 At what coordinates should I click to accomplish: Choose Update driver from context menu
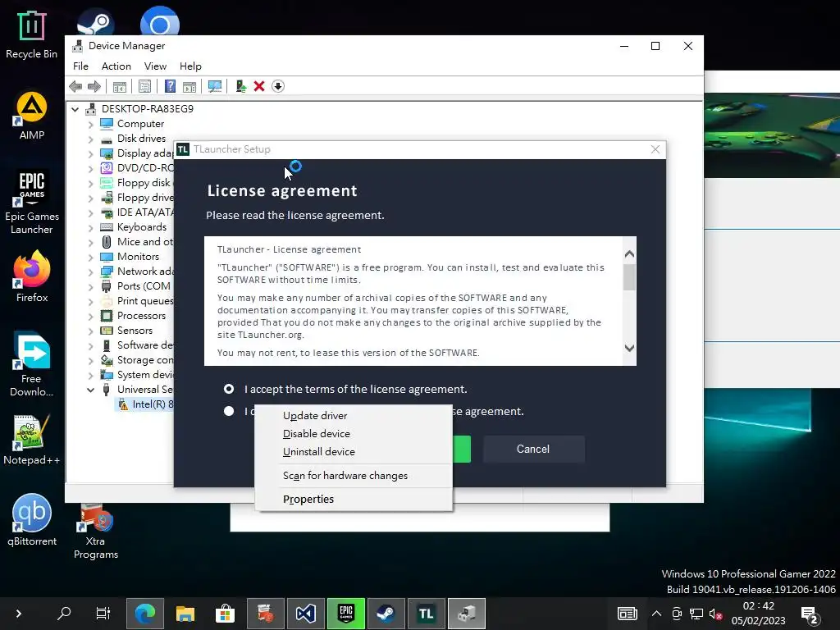[x=354, y=416]
